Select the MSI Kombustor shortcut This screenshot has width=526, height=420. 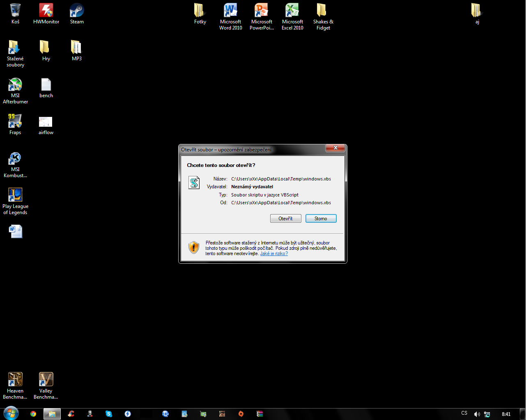15,164
